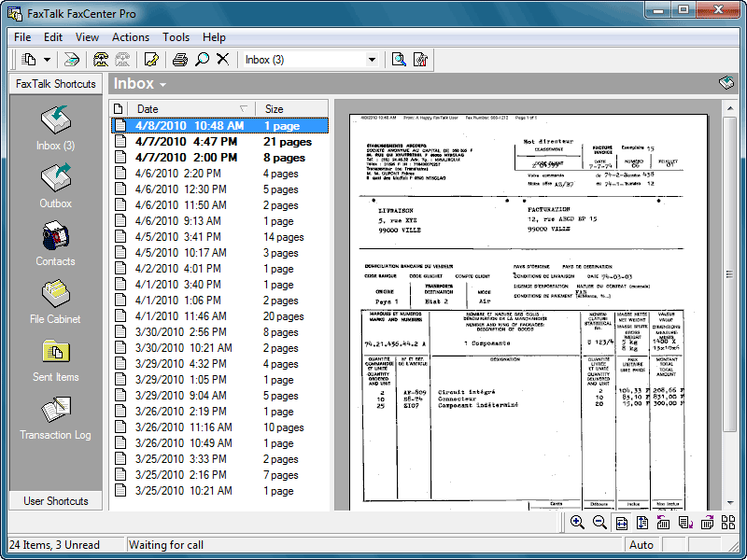
Task: Select the fax from 3/25/2010 2:16 PM
Action: (x=219, y=475)
